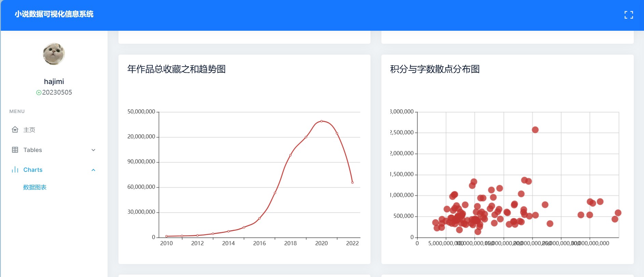Click the 500,000 scatter y-axis label
The width and height of the screenshot is (644, 277).
coord(404,216)
